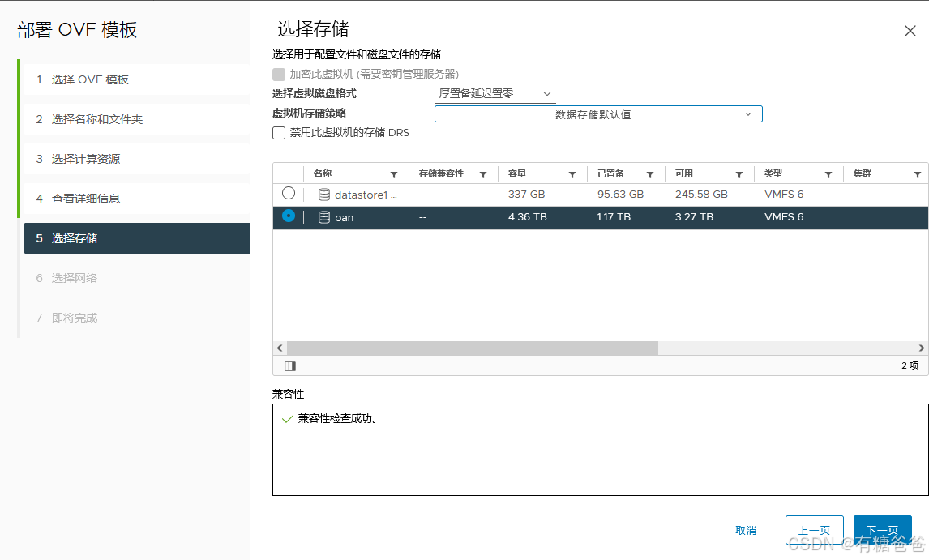Click filter icon in 容量 column header

pyautogui.click(x=572, y=174)
